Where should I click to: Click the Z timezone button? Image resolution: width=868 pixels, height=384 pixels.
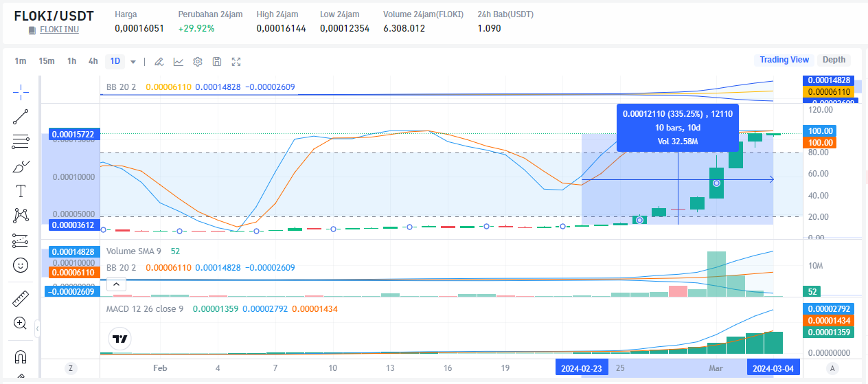pos(71,368)
